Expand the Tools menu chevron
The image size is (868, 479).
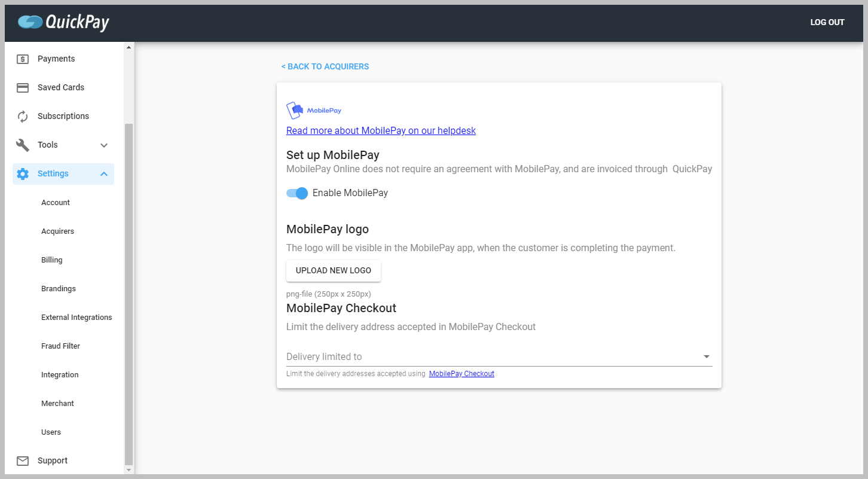coord(104,145)
